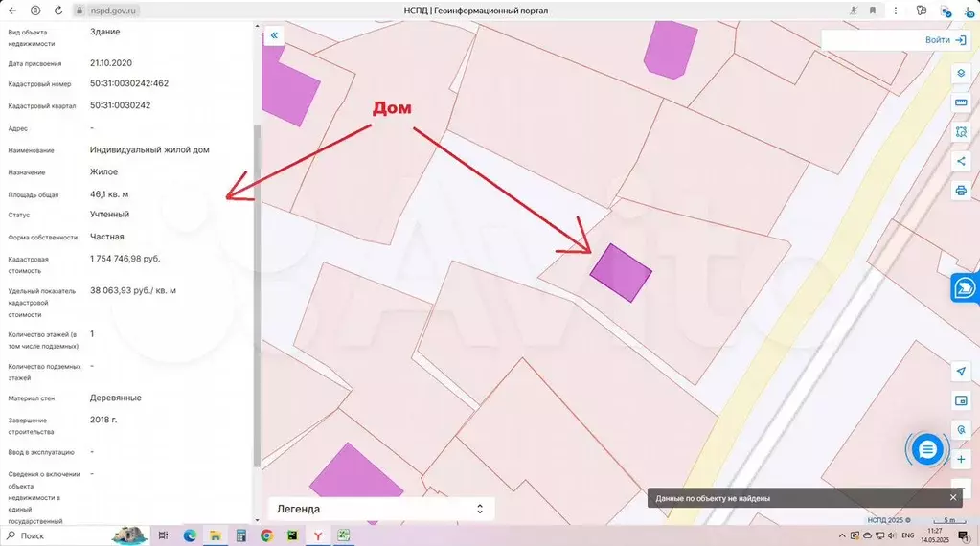Image resolution: width=980 pixels, height=546 pixels.
Task: Click the object type value Здание
Action: click(105, 32)
